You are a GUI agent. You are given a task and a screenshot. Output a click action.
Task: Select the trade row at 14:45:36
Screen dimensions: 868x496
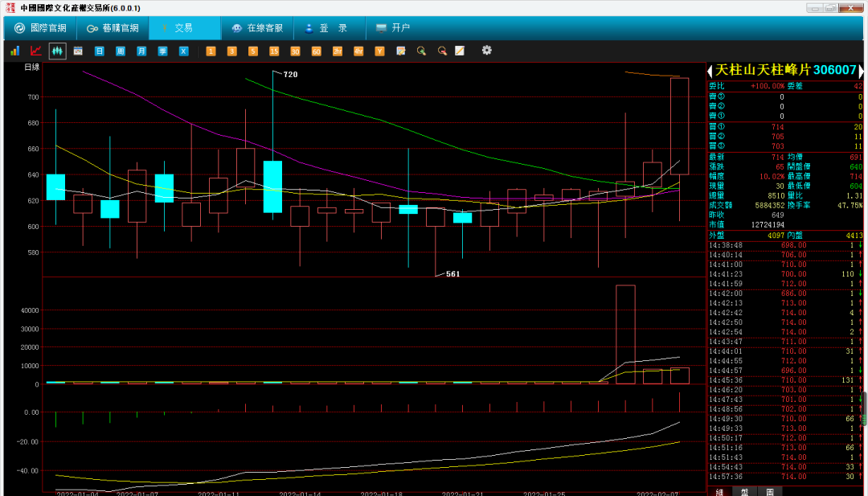click(785, 380)
